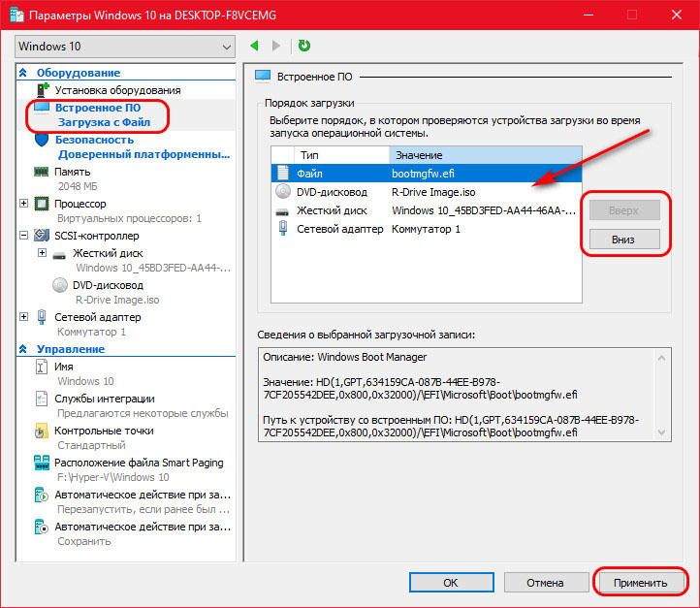The height and width of the screenshot is (608, 700).
Task: Collapse the Management (Управление) section header
Action: click(x=24, y=348)
